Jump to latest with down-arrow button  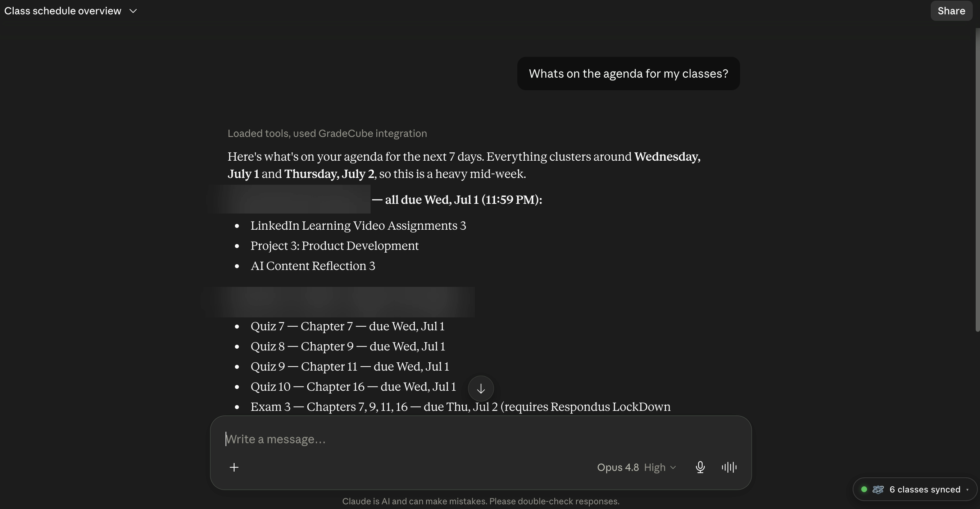pyautogui.click(x=481, y=389)
